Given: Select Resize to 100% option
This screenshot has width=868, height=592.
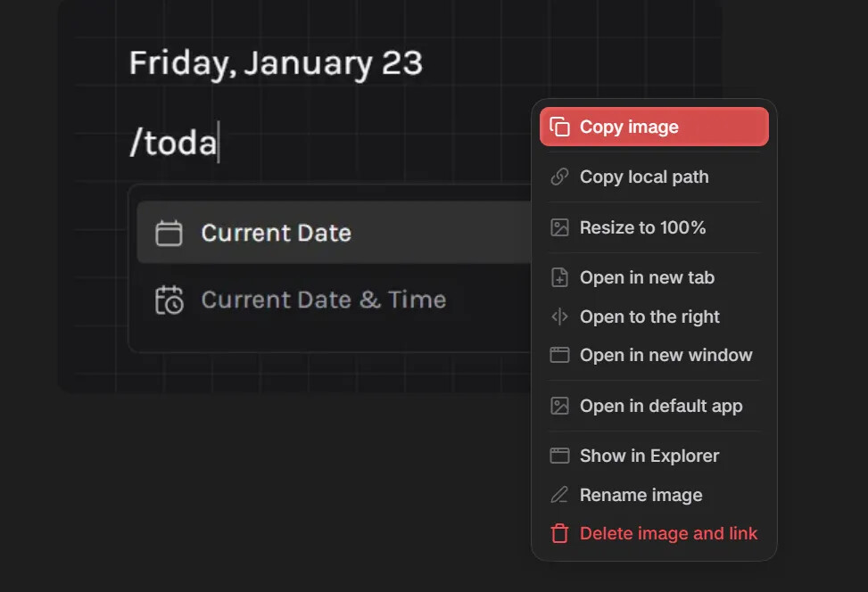Looking at the screenshot, I should (642, 227).
